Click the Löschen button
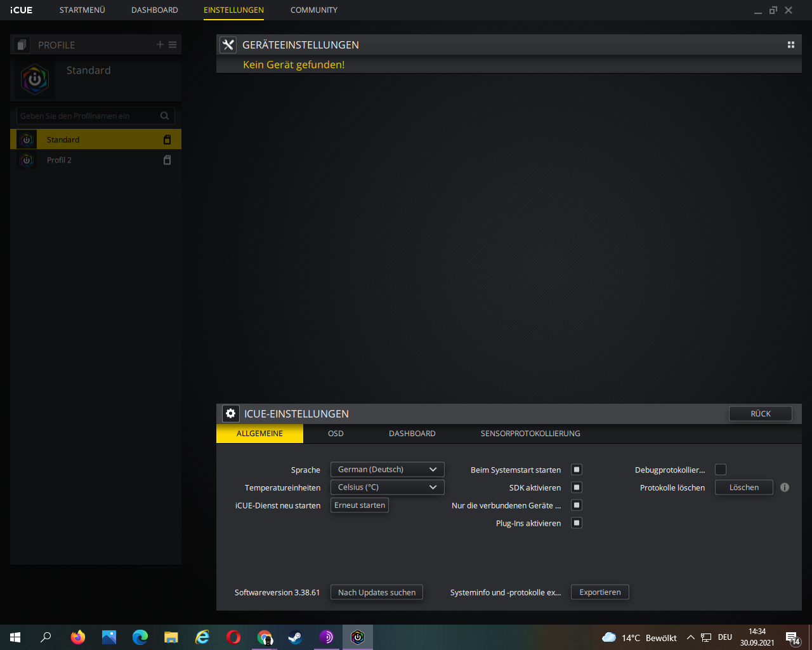Image resolution: width=812 pixels, height=650 pixels. pyautogui.click(x=744, y=487)
